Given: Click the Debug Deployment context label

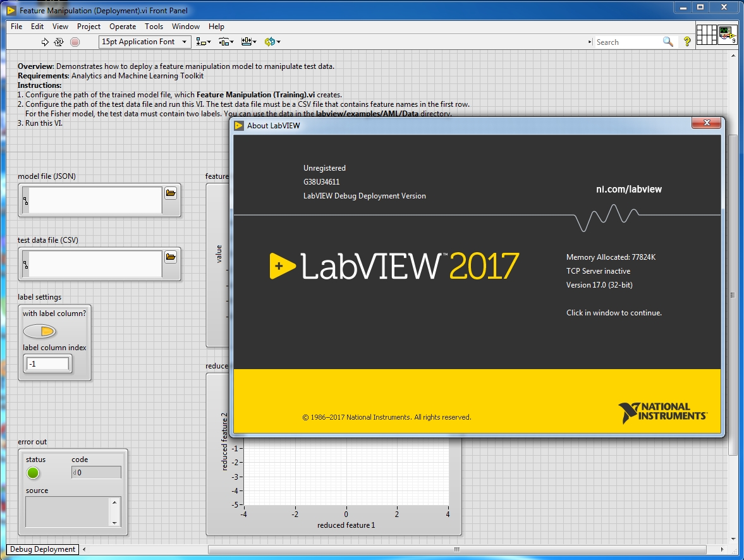Looking at the screenshot, I should (x=43, y=549).
